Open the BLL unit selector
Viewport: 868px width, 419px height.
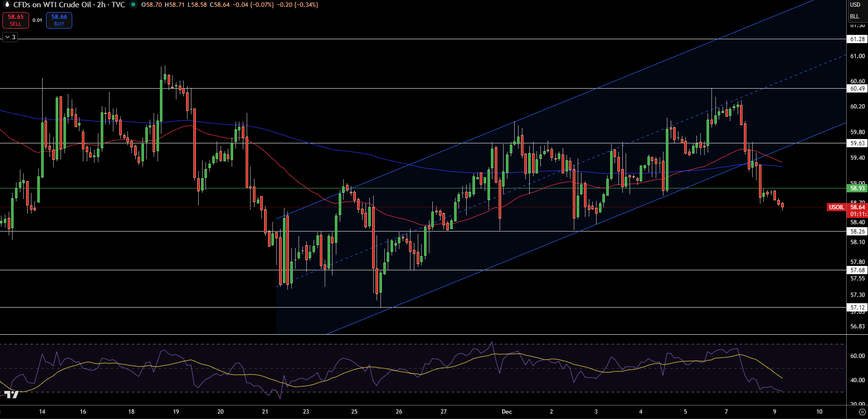pyautogui.click(x=854, y=16)
